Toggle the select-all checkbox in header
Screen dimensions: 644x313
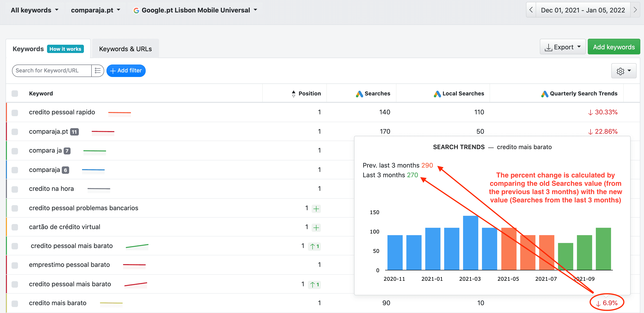coord(15,94)
